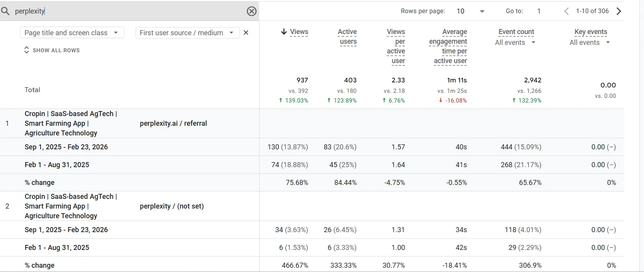The width and height of the screenshot is (644, 272).
Task: Open Event count All events dropdown
Action: 515,43
